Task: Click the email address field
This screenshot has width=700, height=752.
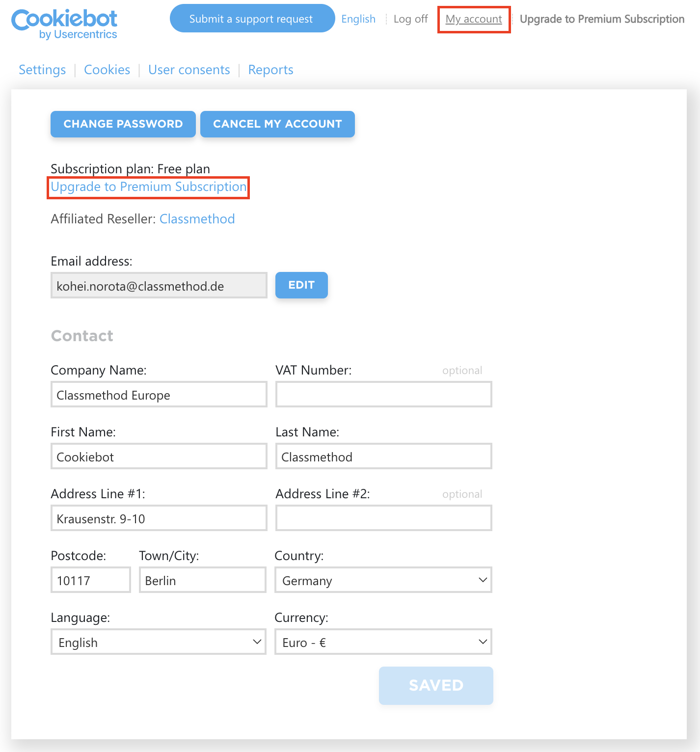Action: coord(159,285)
